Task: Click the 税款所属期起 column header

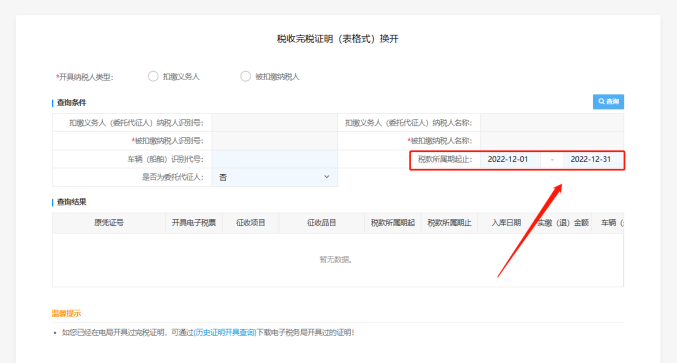Action: click(x=393, y=223)
